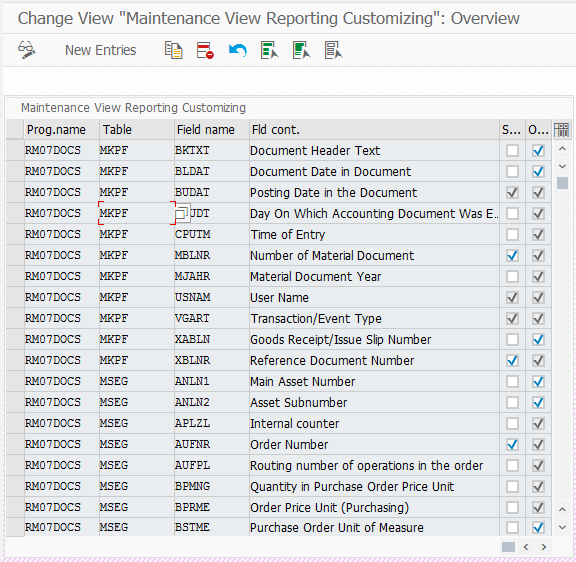Click the AUFPL field name cell
The width and height of the screenshot is (576, 562).
[212, 465]
